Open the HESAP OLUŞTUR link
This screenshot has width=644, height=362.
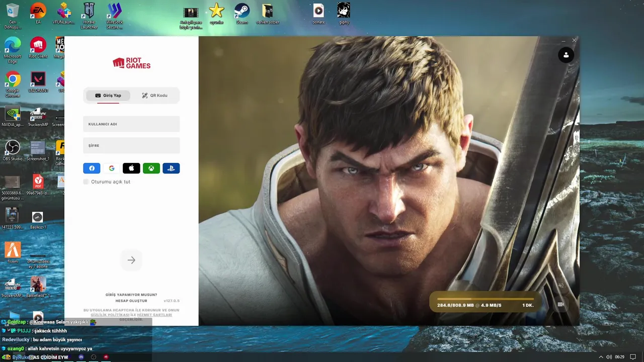pyautogui.click(x=131, y=301)
